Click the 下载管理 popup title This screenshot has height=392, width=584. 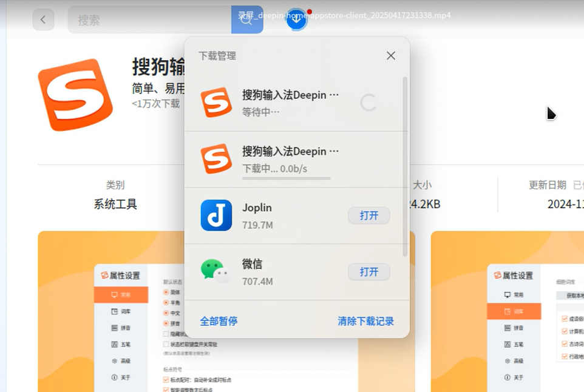pos(217,56)
